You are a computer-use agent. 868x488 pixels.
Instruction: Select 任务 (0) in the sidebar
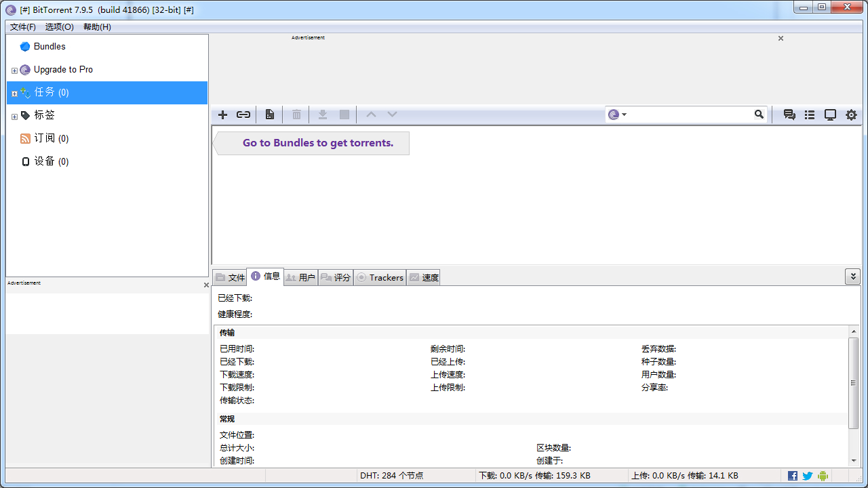point(107,93)
